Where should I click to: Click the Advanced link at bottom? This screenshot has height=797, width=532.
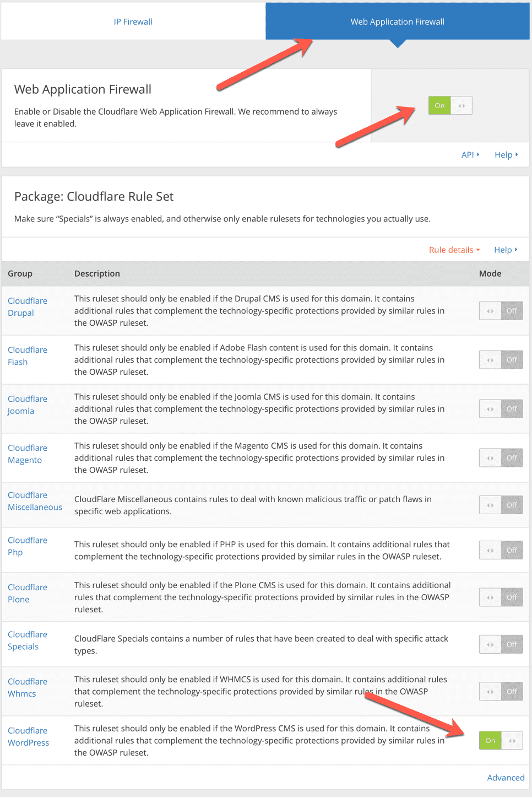point(506,778)
